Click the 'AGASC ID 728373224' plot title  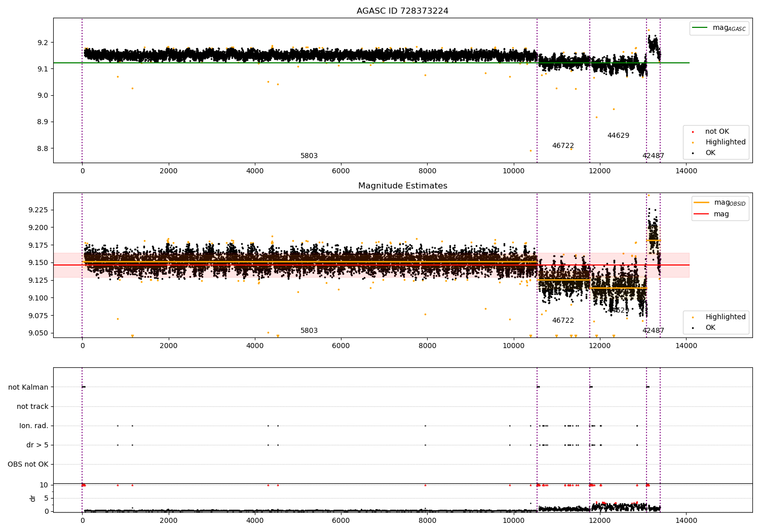pos(402,11)
